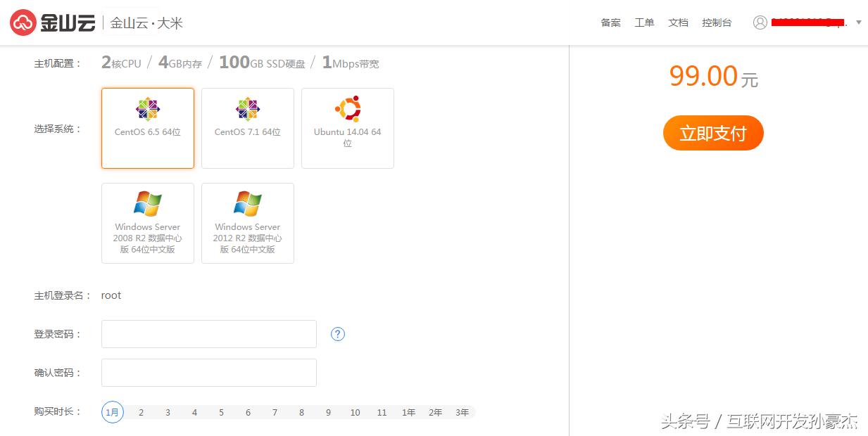Click the 立即支付 pay button
The width and height of the screenshot is (868, 436).
(713, 133)
